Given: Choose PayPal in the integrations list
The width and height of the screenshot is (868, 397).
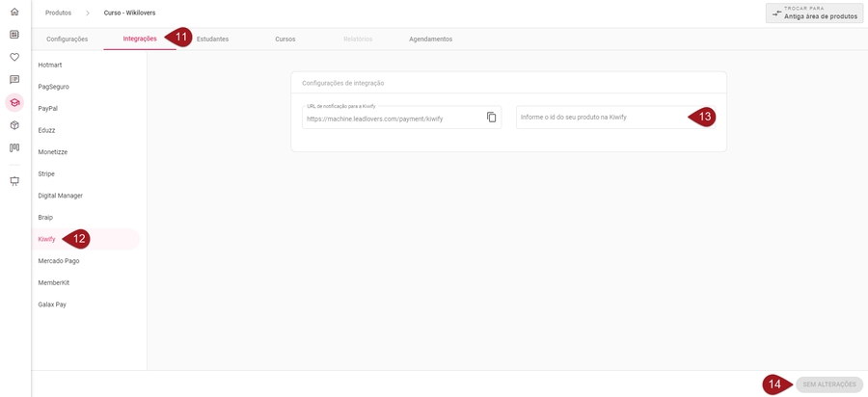Looking at the screenshot, I should pyautogui.click(x=48, y=108).
